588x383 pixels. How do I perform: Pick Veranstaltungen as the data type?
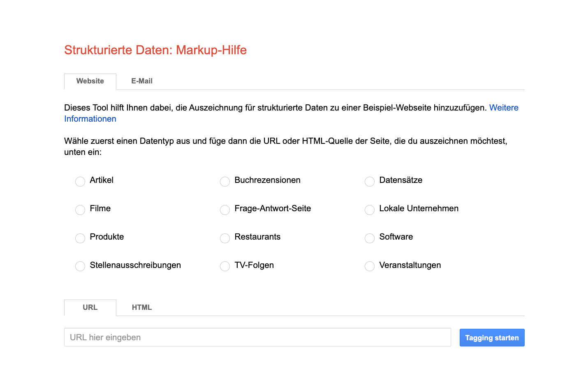pos(369,266)
